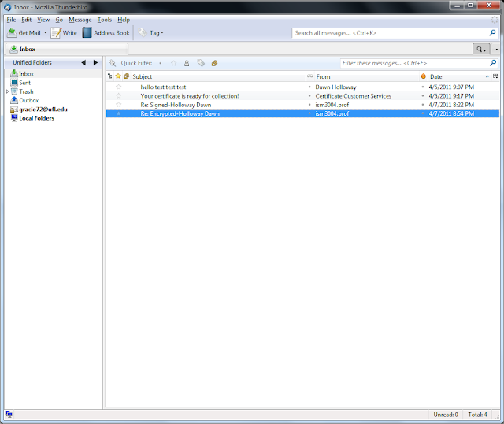Screen dimensions: 504x424
Task: Open the tab list dropdown arrow
Action: coord(496,49)
